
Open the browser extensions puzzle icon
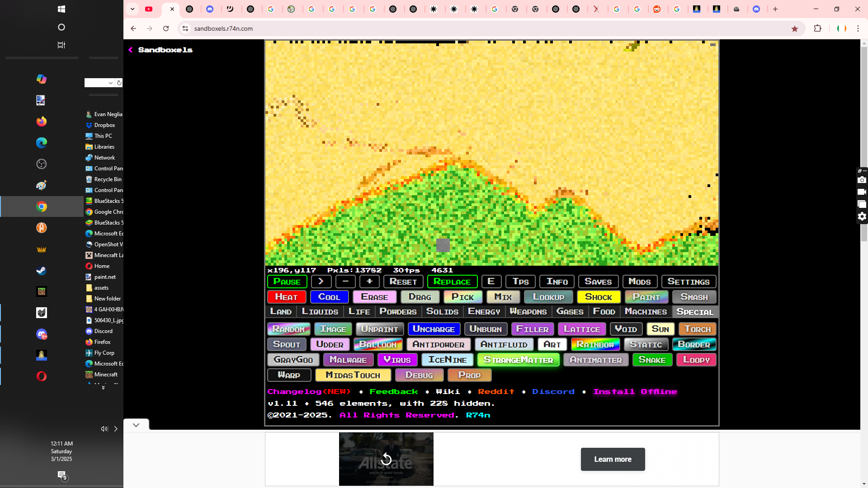click(x=817, y=28)
